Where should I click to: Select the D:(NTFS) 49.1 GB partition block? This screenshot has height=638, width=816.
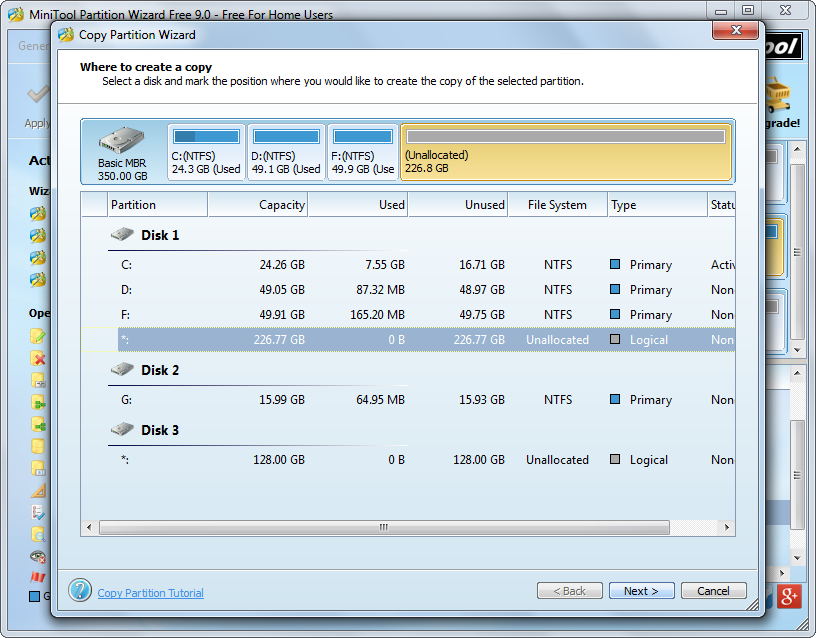tap(286, 152)
